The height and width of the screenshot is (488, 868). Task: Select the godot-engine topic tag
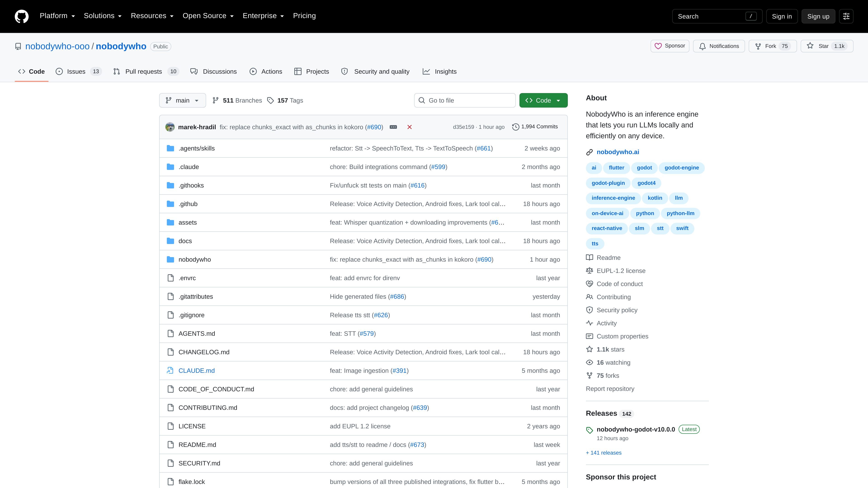point(682,168)
